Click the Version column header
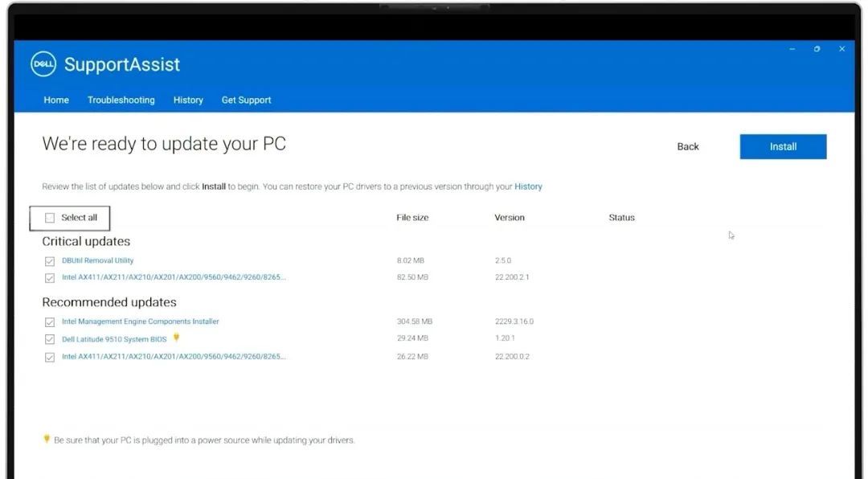Viewport: 868px width, 479px height. point(510,218)
